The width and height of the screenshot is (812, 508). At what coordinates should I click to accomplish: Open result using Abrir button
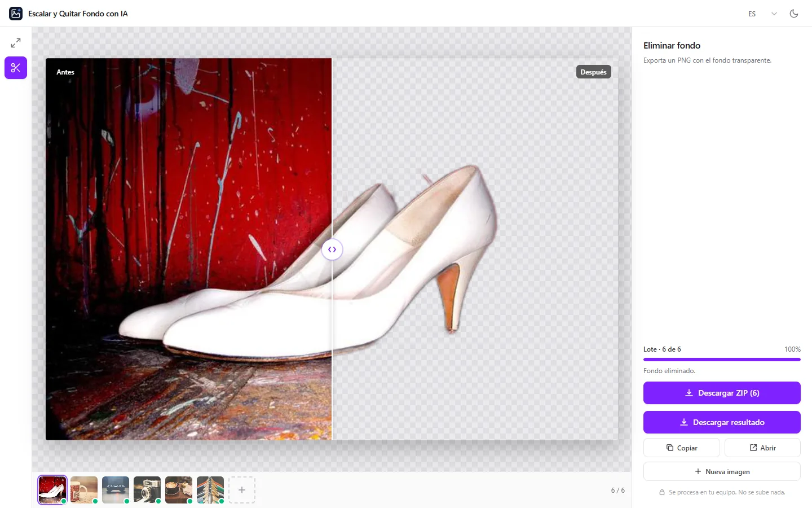[x=762, y=448]
